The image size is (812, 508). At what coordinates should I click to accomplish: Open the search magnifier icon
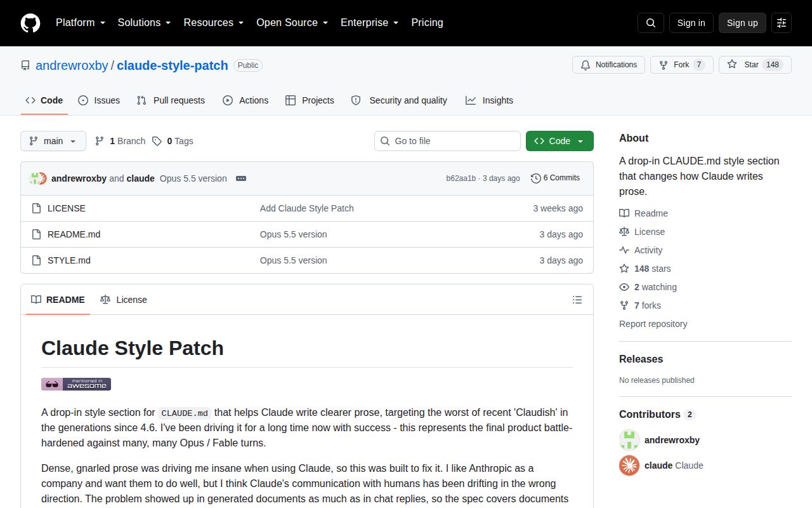click(651, 23)
